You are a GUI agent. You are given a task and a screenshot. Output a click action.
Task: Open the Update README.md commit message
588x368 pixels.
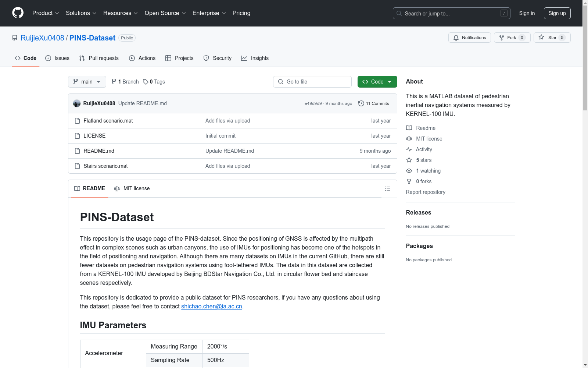[x=143, y=103]
